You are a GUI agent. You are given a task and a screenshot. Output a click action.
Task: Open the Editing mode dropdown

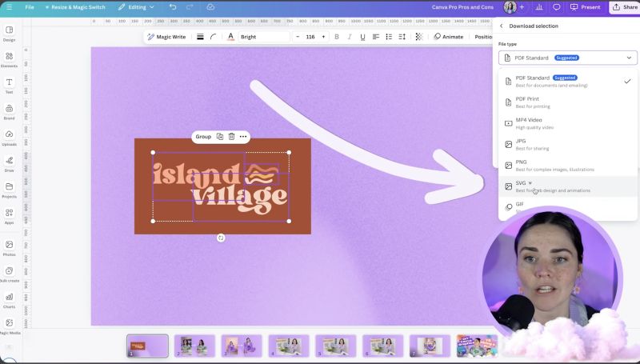[x=136, y=7]
